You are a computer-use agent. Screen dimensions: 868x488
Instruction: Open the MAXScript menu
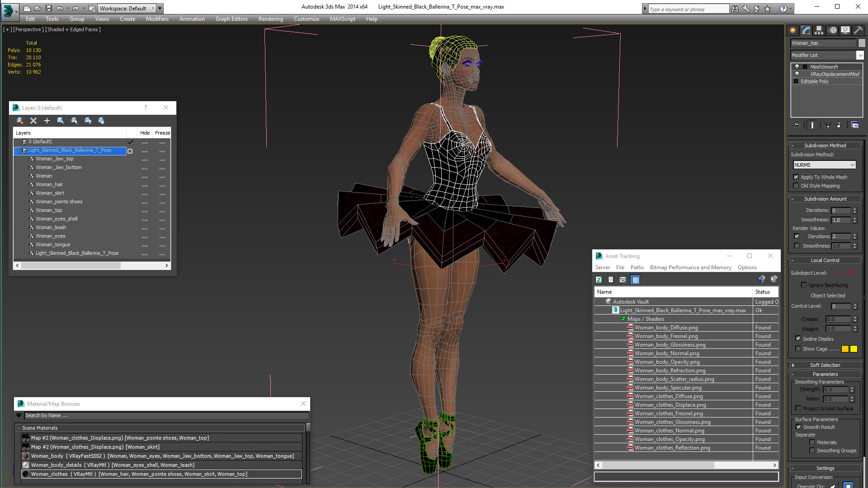pos(342,19)
